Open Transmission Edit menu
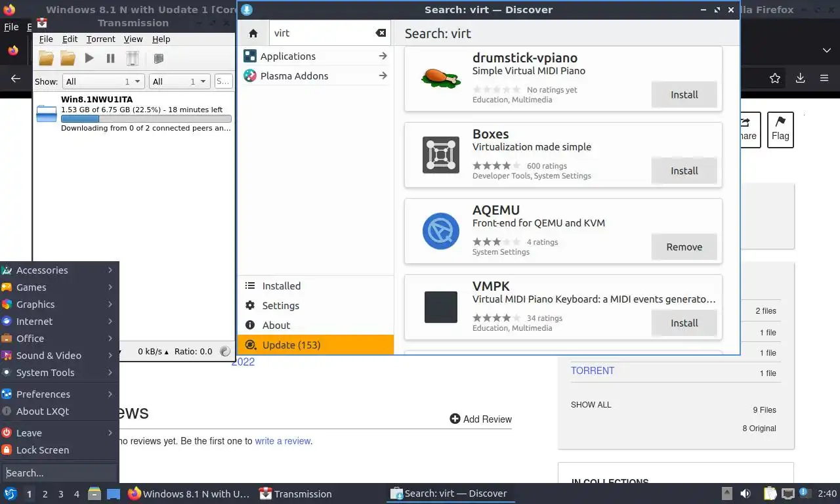Screen dimensions: 840x504 pos(70,39)
